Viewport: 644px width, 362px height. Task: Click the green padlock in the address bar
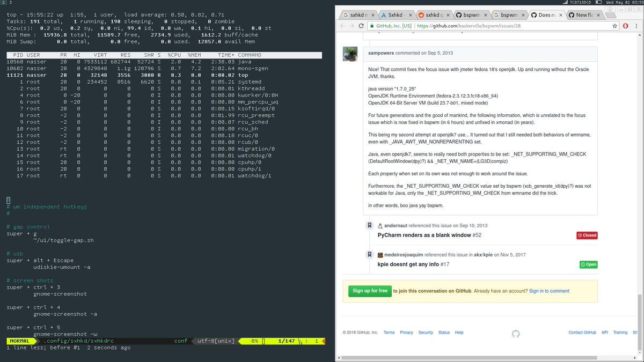coord(372,26)
